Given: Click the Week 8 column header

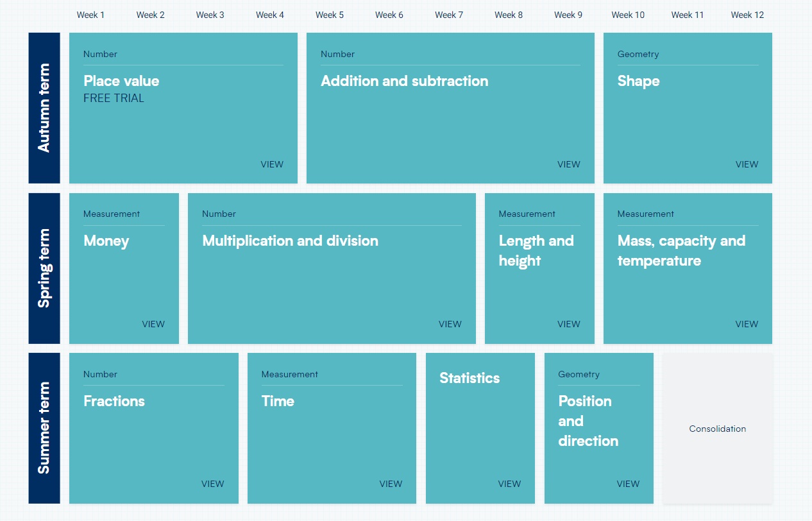Looking at the screenshot, I should (509, 15).
